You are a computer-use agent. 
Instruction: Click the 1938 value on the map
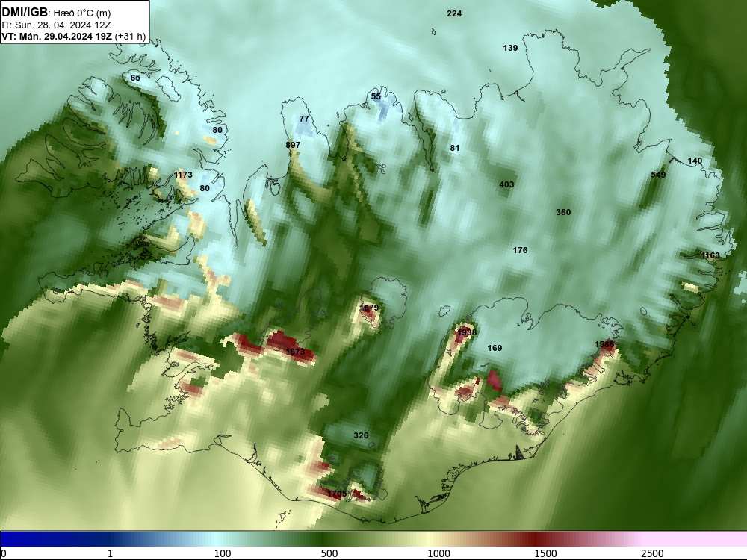467,332
